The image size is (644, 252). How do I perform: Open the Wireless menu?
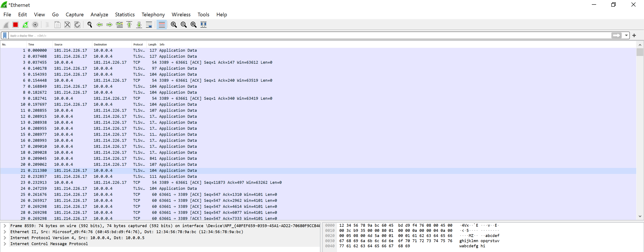pos(181,15)
